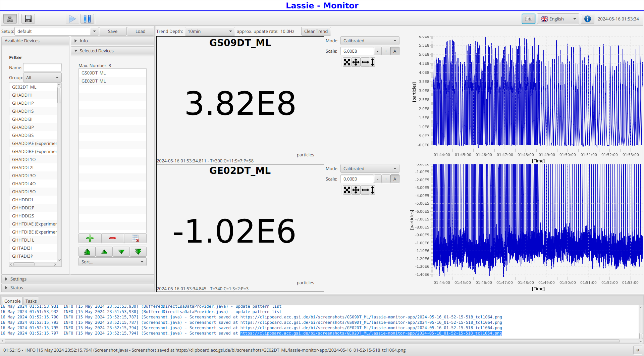Viewport: 644px width, 356px height.
Task: Click the GE02DT_ML scale value field
Action: [357, 179]
